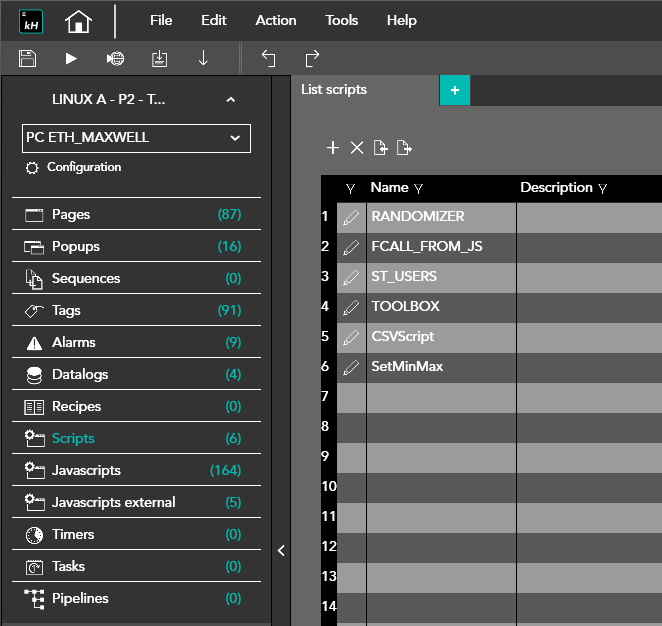Viewport: 662px width, 626px height.
Task: Delete the script using the X icon
Action: coord(357,148)
